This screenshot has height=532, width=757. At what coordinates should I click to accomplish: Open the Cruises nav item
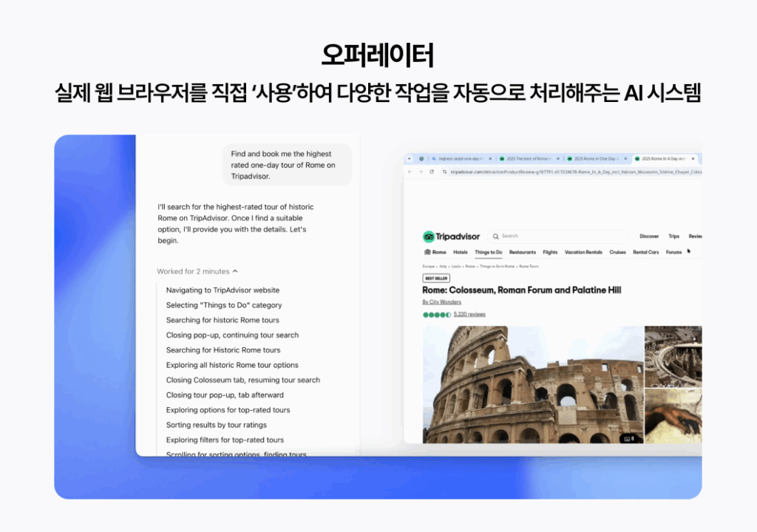[617, 252]
